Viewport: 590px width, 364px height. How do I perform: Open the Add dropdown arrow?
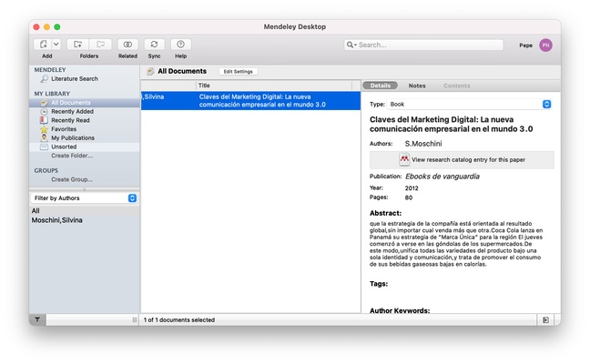click(x=56, y=45)
